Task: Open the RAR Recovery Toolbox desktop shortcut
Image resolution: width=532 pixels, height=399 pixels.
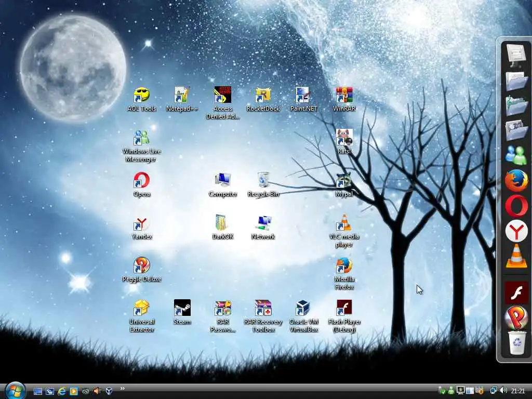Action: pos(263,316)
